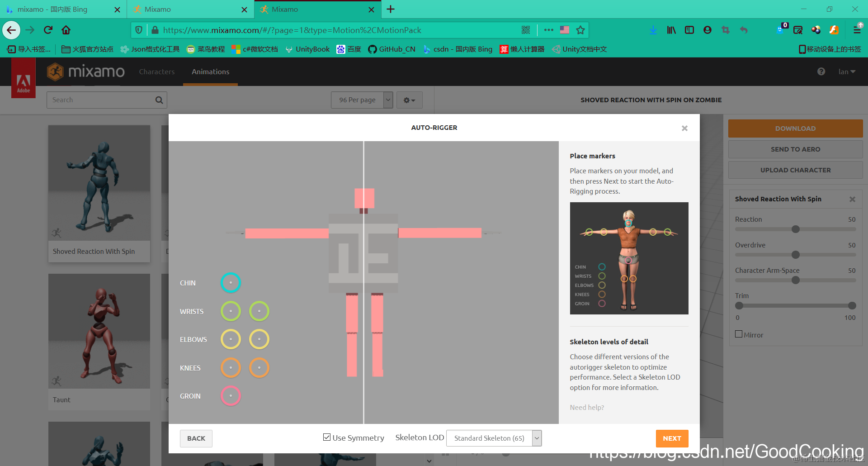This screenshot has height=466, width=868.
Task: Click the search magnifier icon
Action: pos(159,100)
